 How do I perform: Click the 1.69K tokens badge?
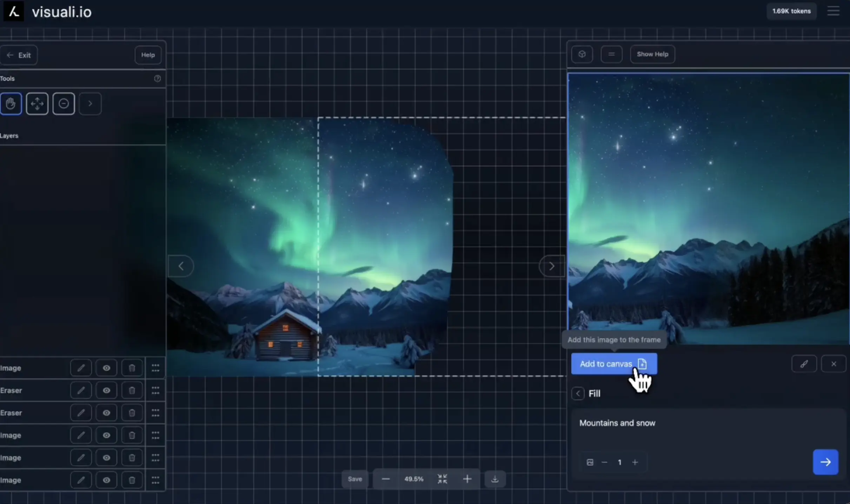click(x=791, y=11)
